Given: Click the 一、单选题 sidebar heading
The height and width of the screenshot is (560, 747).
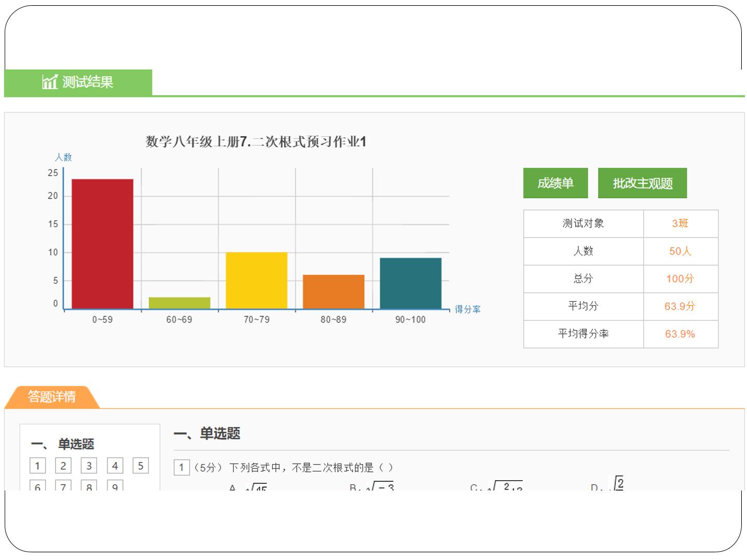Looking at the screenshot, I should tap(63, 444).
